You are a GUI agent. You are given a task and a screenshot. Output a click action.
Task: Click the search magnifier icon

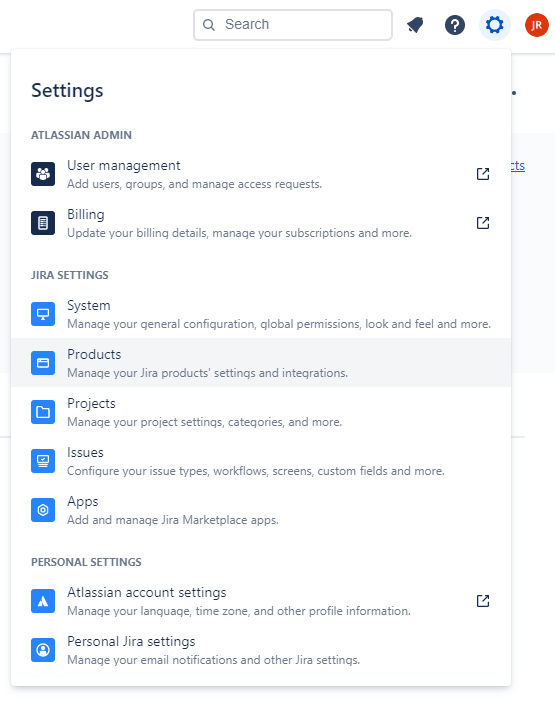[209, 25]
